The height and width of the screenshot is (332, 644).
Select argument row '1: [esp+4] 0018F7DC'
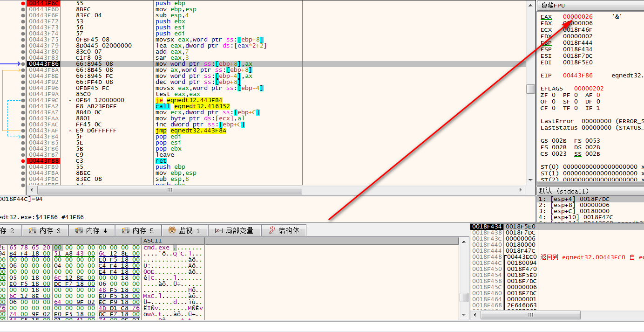(x=590, y=199)
